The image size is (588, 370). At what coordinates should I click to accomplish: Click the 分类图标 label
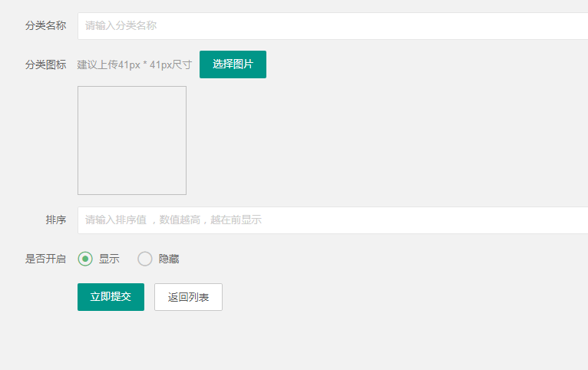(46, 64)
